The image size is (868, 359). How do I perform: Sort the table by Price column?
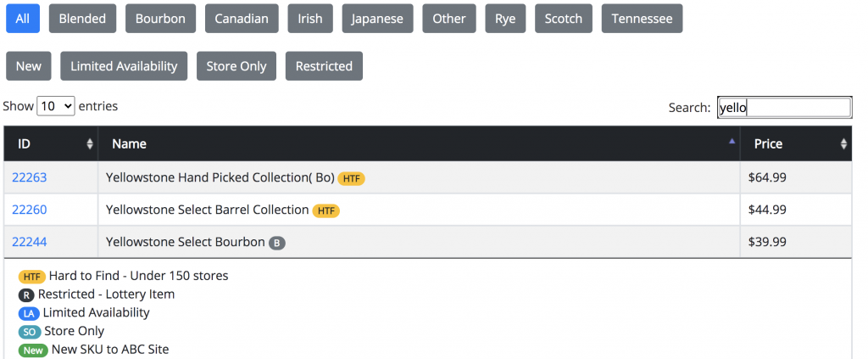[795, 144]
